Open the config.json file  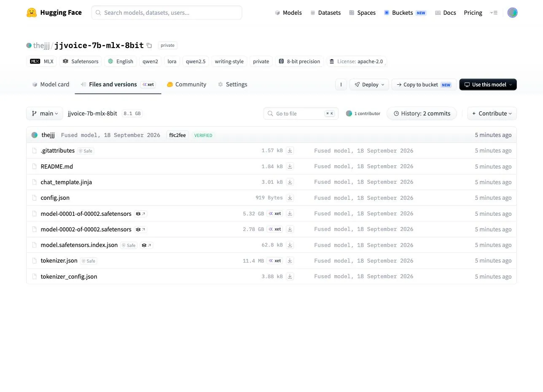tap(55, 198)
